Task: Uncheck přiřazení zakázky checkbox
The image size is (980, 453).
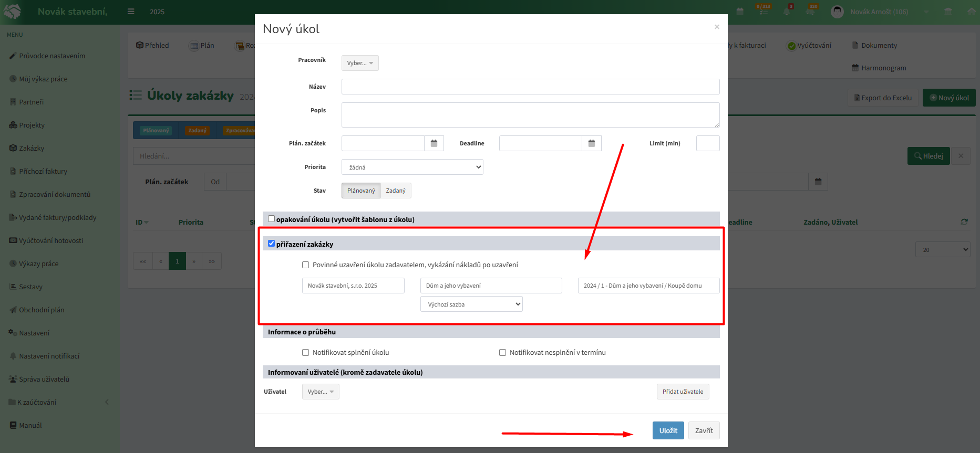Action: click(271, 244)
